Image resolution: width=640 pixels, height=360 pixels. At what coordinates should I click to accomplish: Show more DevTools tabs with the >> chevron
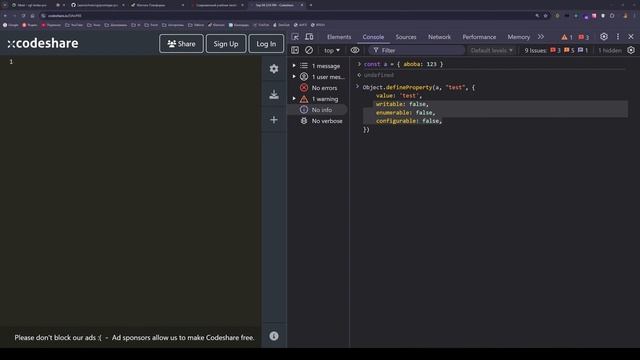click(541, 37)
